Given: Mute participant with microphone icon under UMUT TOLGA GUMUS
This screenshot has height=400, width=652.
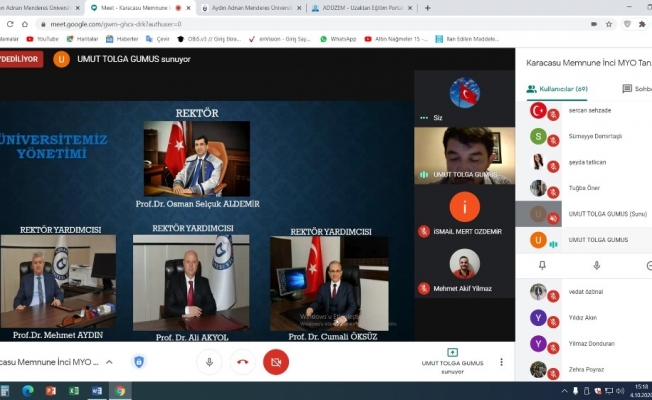Looking at the screenshot, I should click(596, 265).
